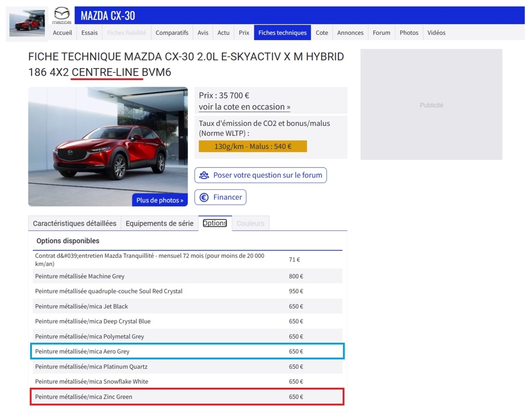Click the 950 € price value
The image size is (531, 420).
point(296,291)
